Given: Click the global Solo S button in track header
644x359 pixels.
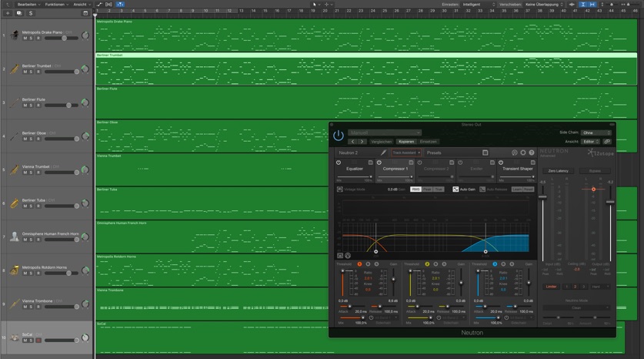Looking at the screenshot, I should [x=31, y=13].
